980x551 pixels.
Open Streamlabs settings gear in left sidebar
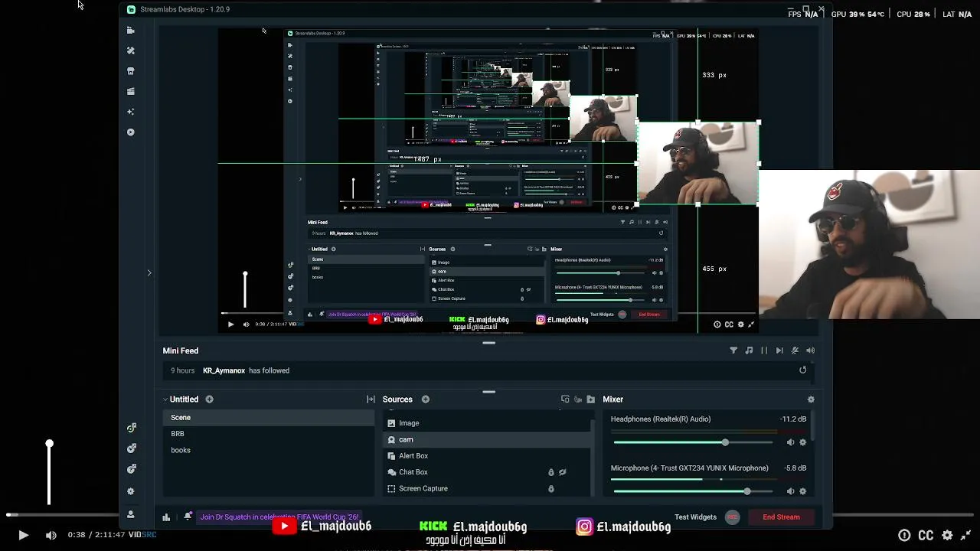tap(131, 491)
